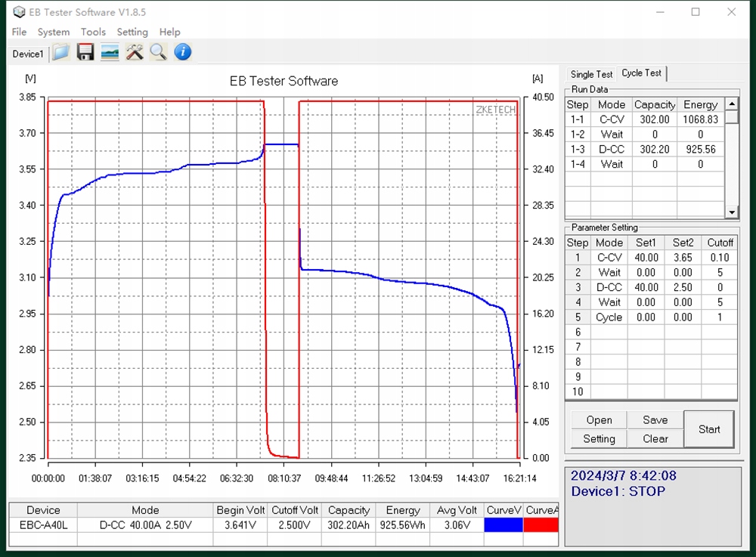The height and width of the screenshot is (557, 756).
Task: Click the Open button in parameter panel
Action: 599,420
